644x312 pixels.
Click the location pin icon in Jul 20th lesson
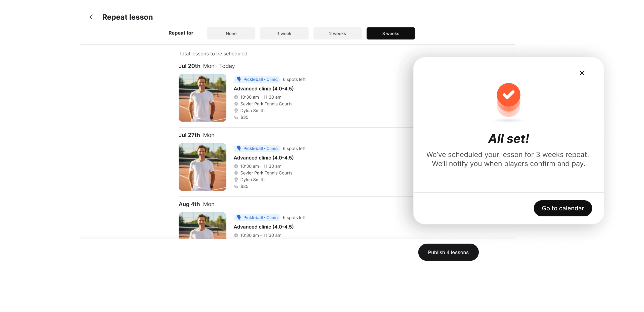236,104
